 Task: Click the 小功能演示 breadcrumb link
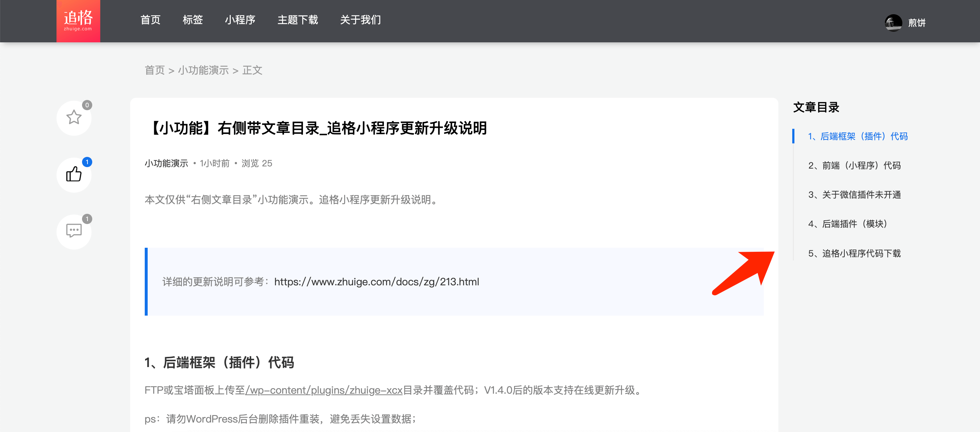pos(203,70)
